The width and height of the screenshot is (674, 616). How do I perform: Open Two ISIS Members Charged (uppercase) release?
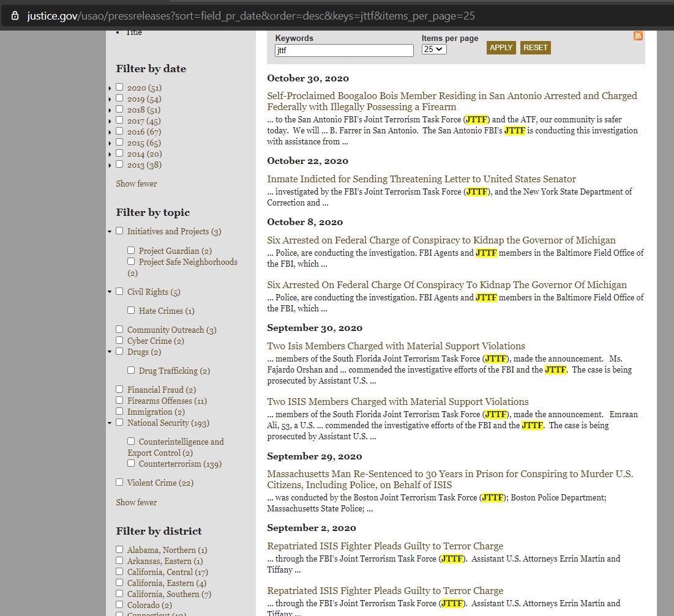398,402
